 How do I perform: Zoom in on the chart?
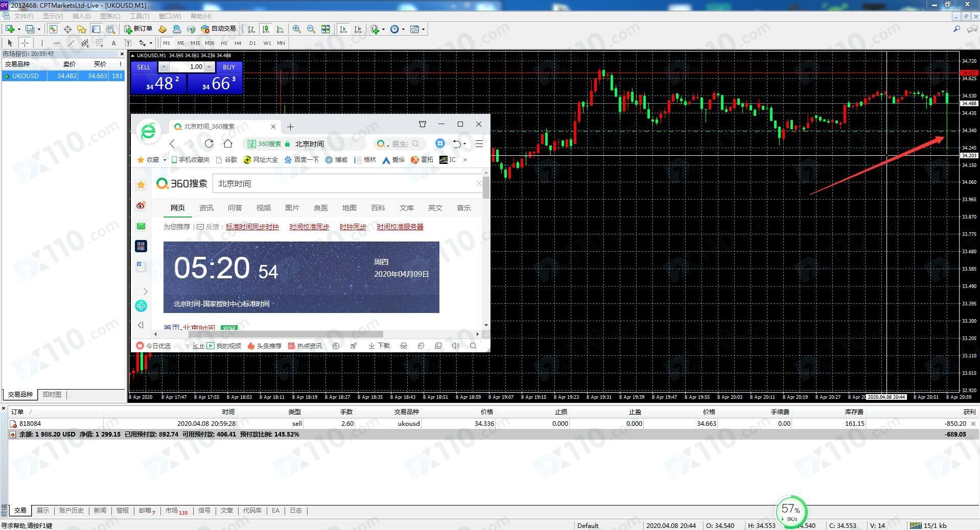296,29
